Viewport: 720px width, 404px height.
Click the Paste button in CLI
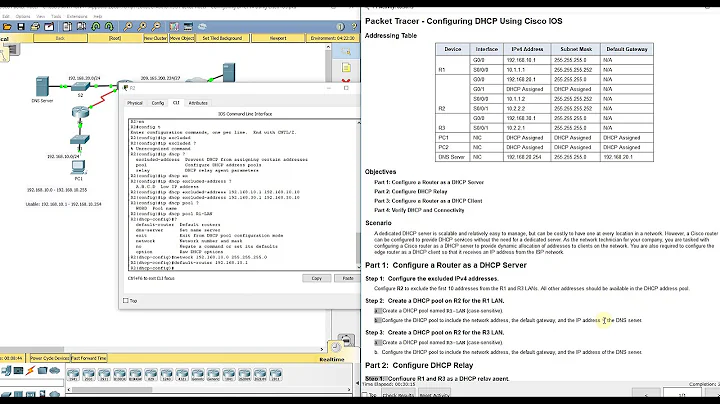tap(347, 278)
